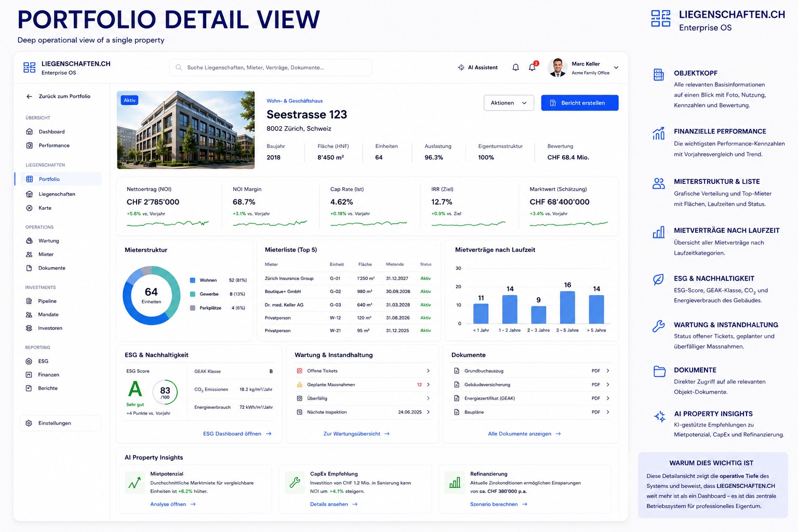Follow the Zur Wartungsübersicht link

[x=356, y=434]
